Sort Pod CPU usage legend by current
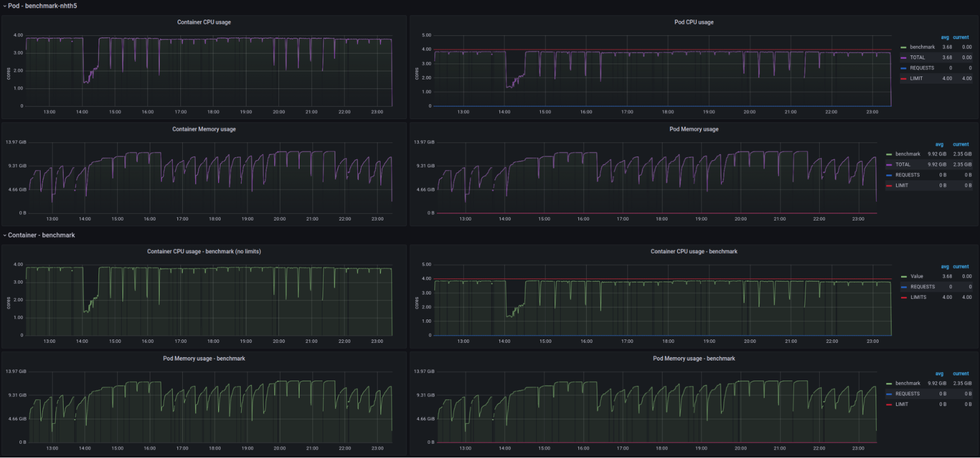The height and width of the screenshot is (458, 980). point(961,37)
